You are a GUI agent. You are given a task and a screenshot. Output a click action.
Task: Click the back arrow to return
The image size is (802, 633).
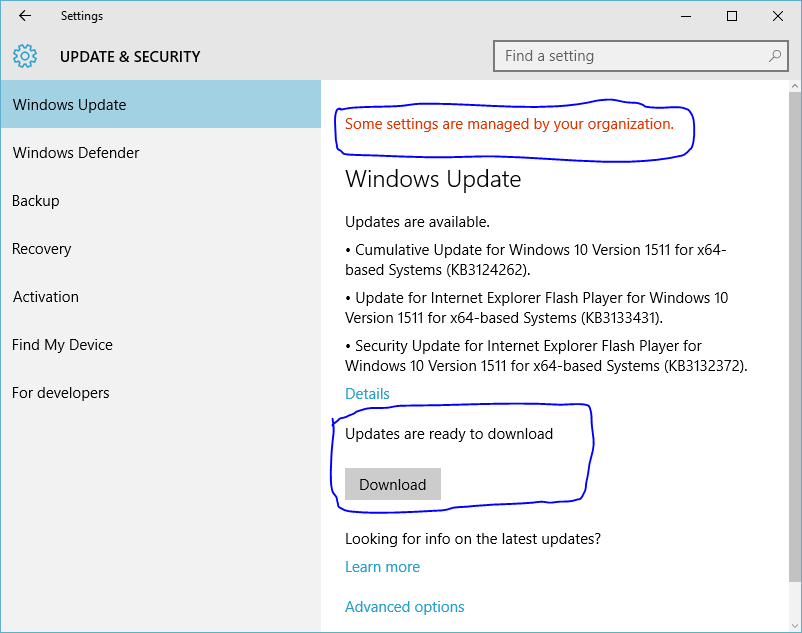(24, 16)
